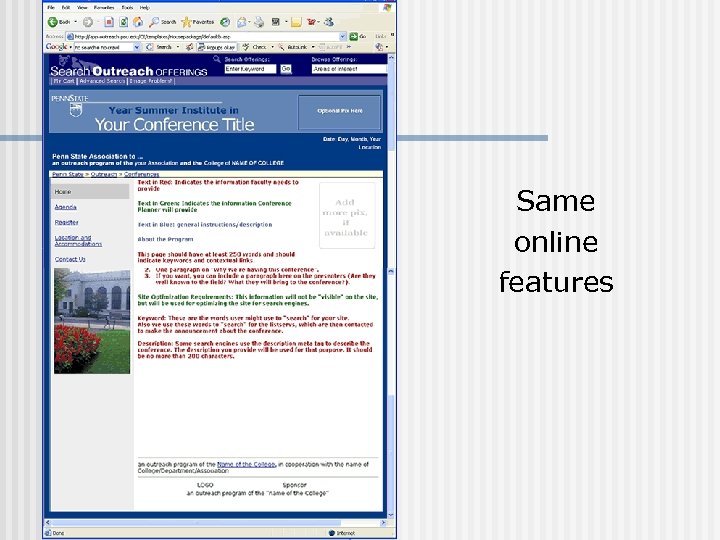Click the Agenda navigation link
Screen dimensions: 720x540
[66, 207]
